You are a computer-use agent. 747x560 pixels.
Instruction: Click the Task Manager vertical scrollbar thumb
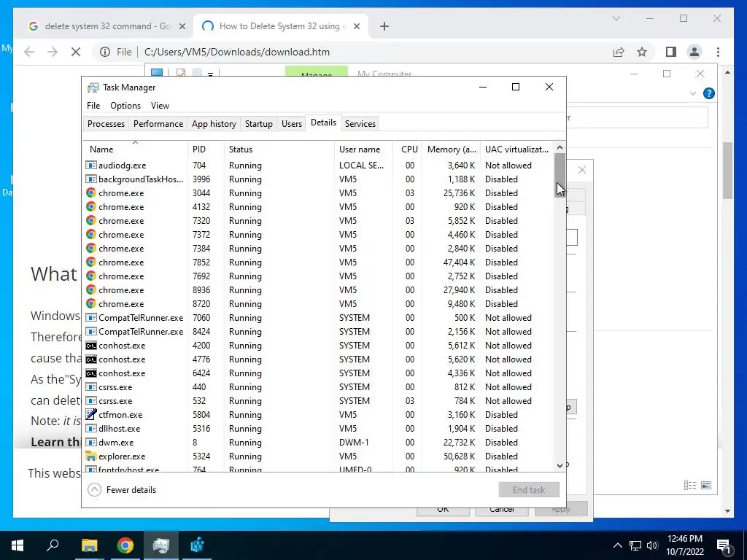[560, 175]
